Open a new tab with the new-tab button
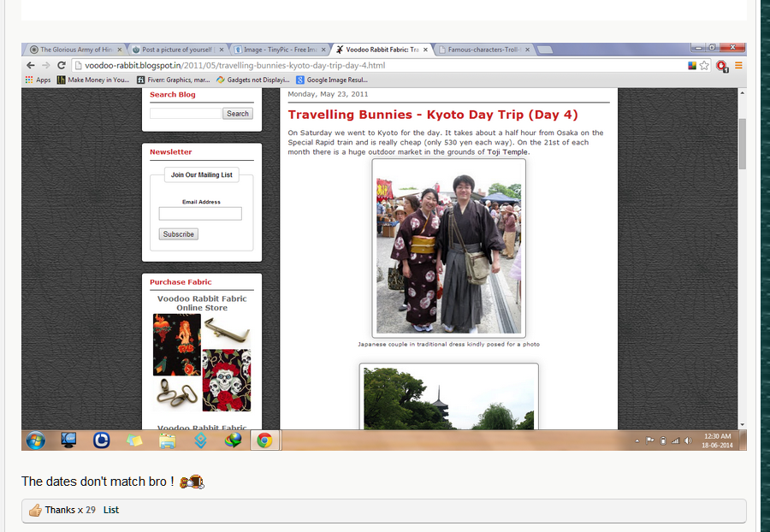This screenshot has width=770, height=532. [545, 50]
